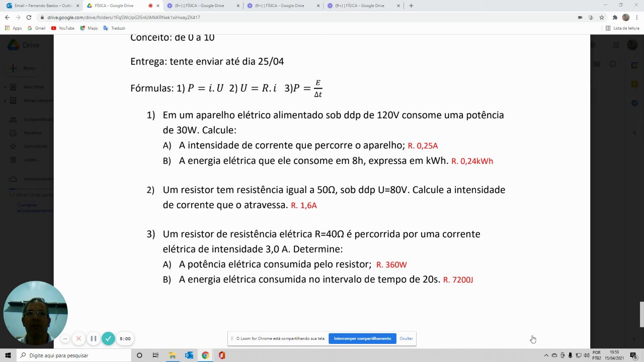Screen dimensions: 644x362
Task: Click the camera indicator in address bar
Action: [580, 17]
